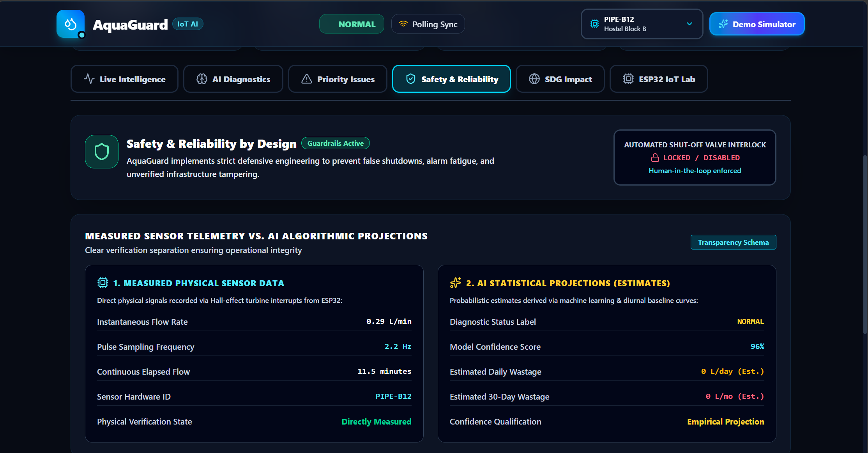Switch to the Live Intelligence tab

pos(124,79)
